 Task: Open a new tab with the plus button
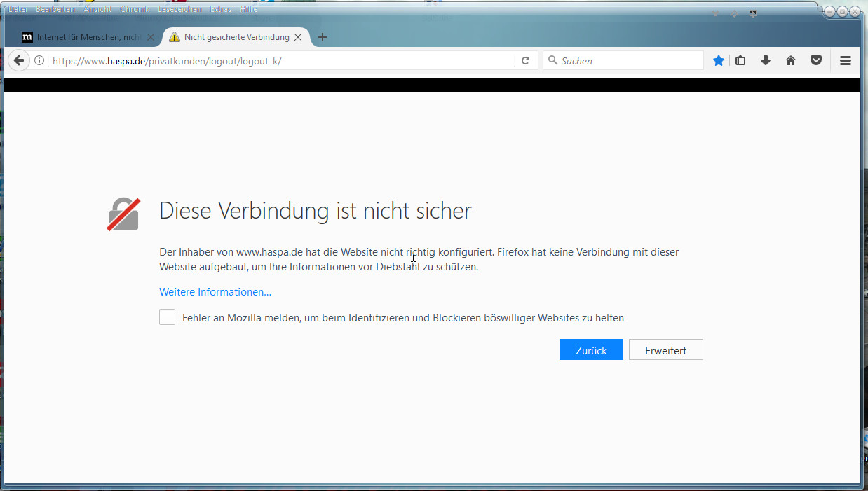tap(323, 37)
